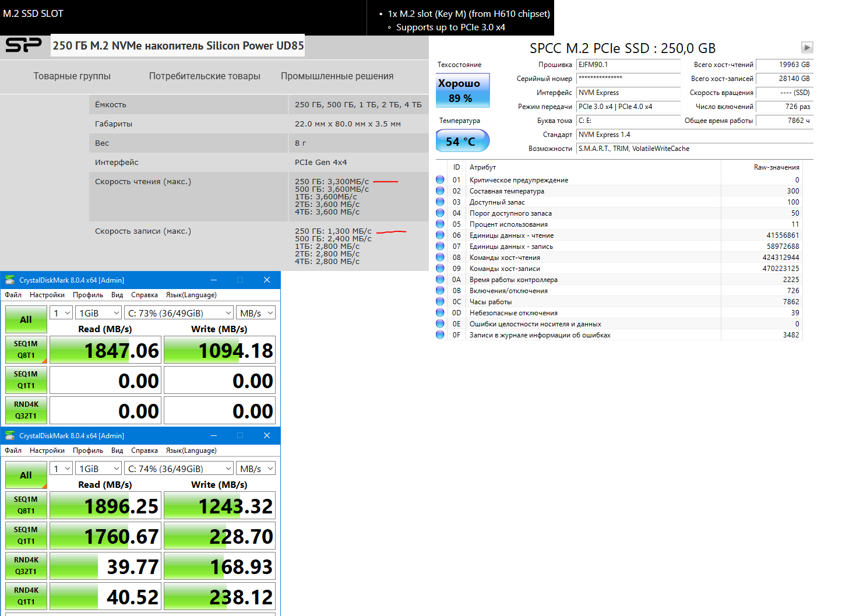The image size is (842, 616).
Task: Click the All button in the C: 73% window
Action: 26,319
